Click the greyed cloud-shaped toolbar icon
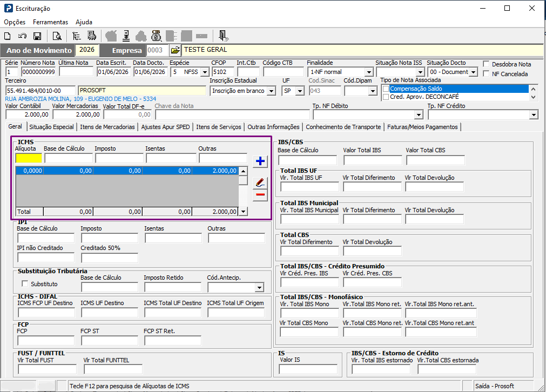 pyautogui.click(x=141, y=36)
